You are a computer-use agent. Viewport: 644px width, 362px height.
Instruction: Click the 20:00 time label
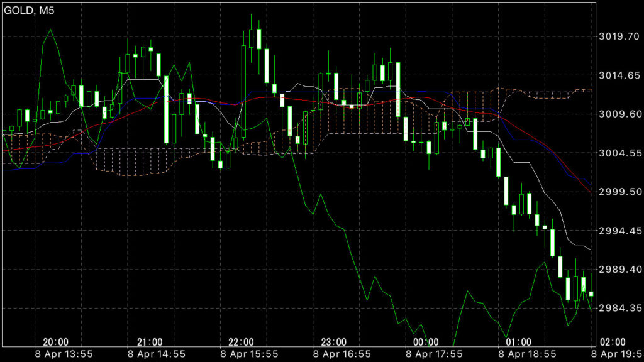[55, 342]
